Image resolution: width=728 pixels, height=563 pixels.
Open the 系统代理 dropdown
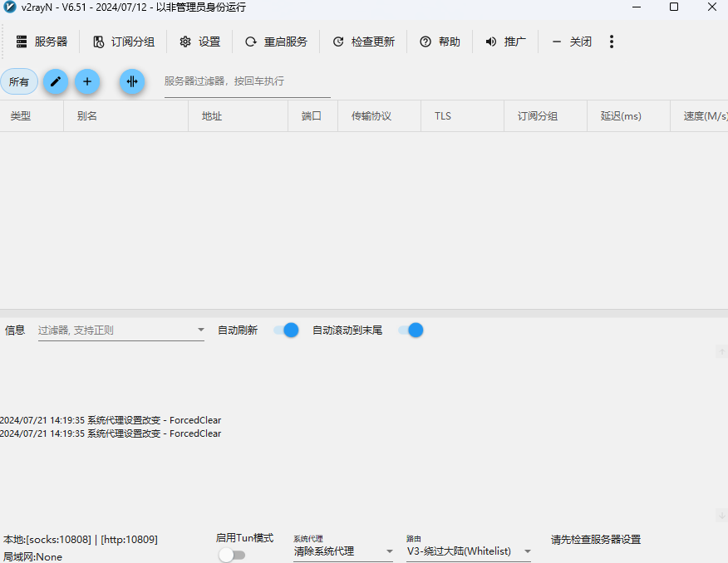[x=389, y=551]
